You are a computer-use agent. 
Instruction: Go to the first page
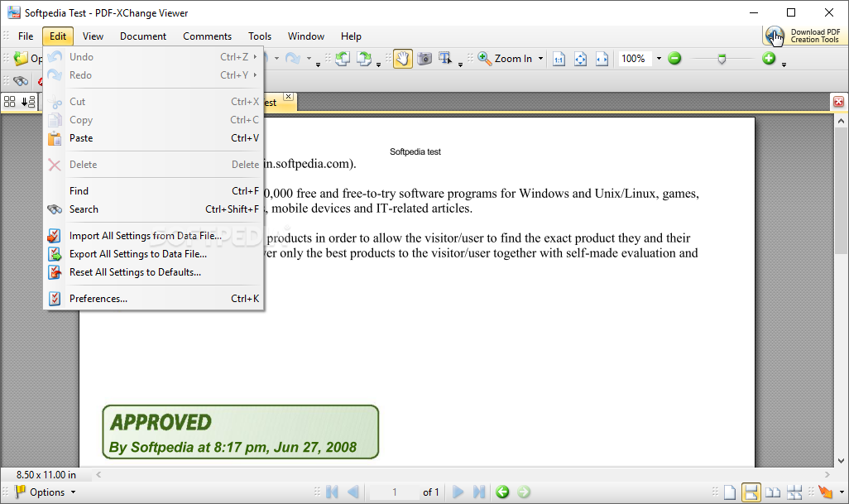click(x=332, y=492)
